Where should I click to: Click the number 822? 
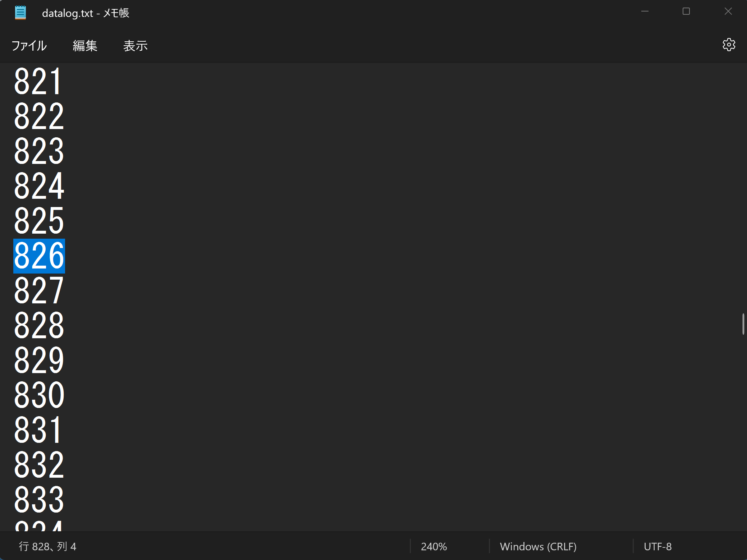pyautogui.click(x=38, y=116)
